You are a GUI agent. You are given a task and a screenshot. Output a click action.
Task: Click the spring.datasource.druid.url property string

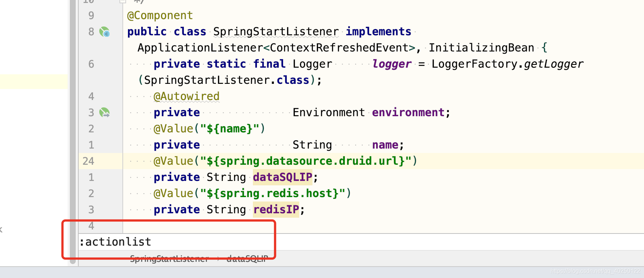305,161
